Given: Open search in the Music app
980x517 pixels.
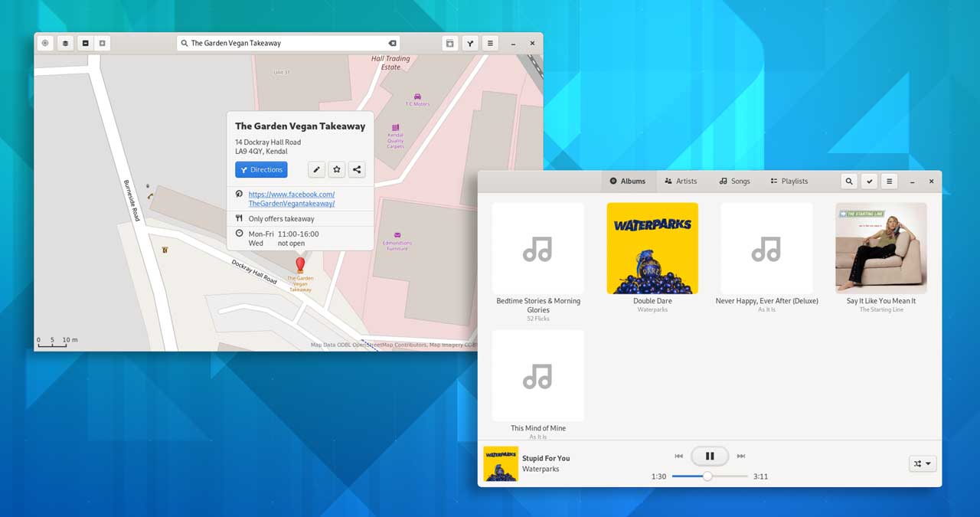Looking at the screenshot, I should click(848, 182).
